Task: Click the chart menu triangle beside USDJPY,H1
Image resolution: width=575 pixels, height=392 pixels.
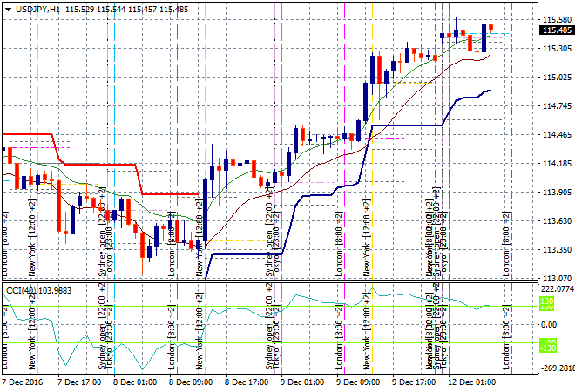Action: pyautogui.click(x=4, y=9)
